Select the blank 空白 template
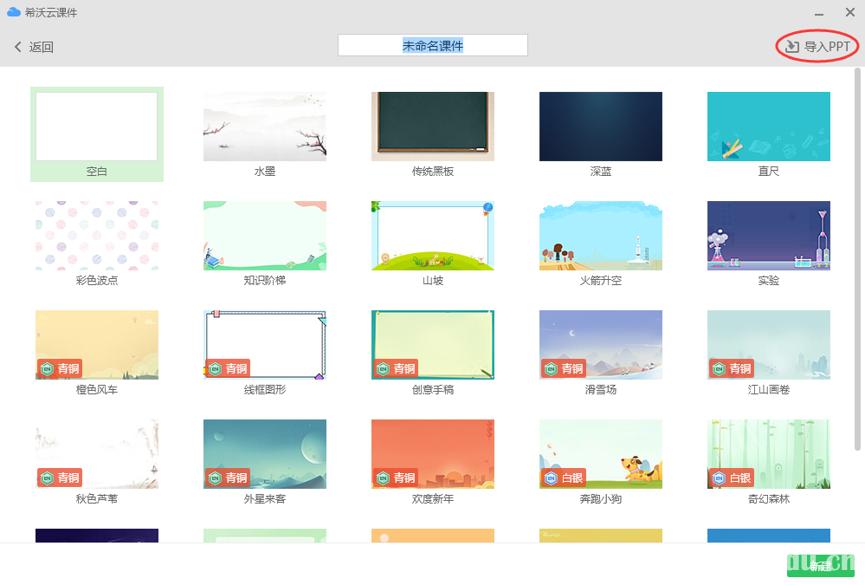865x585 pixels. click(x=96, y=125)
